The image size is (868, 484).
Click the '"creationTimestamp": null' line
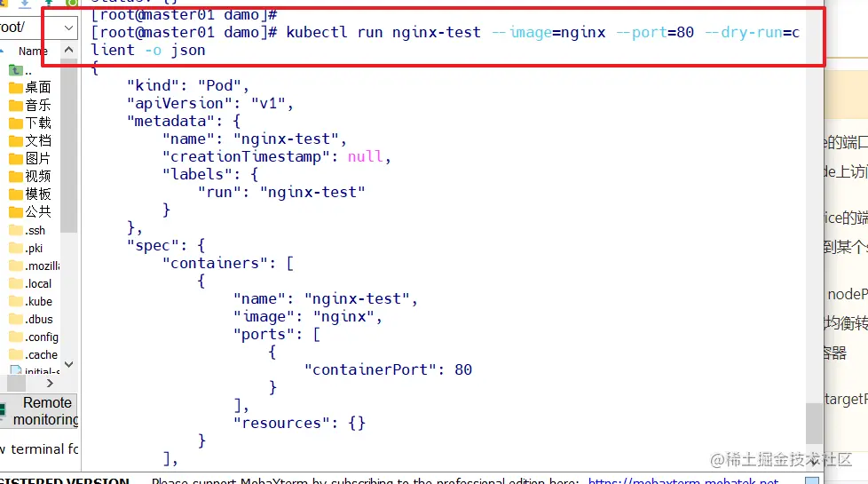pos(277,156)
